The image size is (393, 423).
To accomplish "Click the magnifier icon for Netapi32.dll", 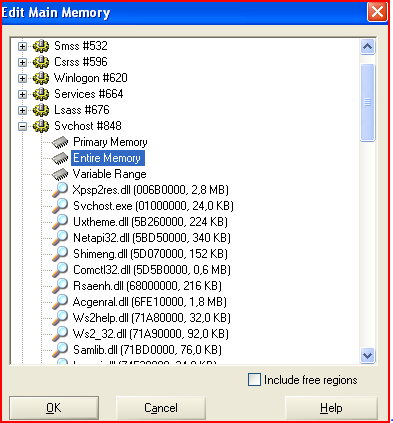I will pyautogui.click(x=60, y=238).
